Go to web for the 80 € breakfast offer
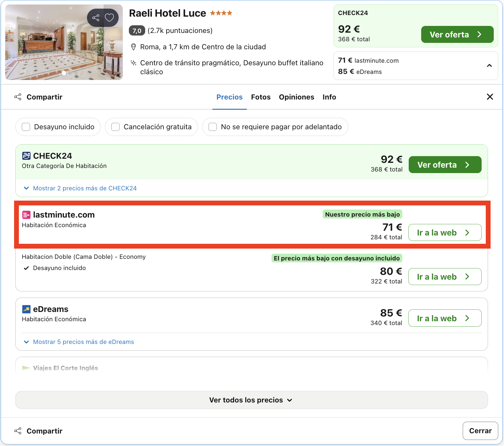The width and height of the screenshot is (504, 446). coord(445,277)
